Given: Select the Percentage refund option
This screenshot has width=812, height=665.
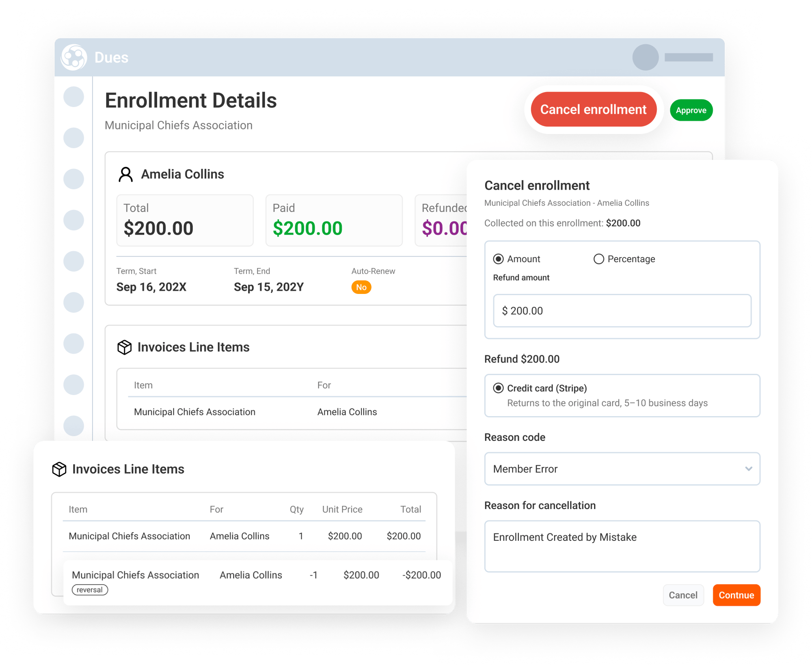Looking at the screenshot, I should pyautogui.click(x=598, y=259).
